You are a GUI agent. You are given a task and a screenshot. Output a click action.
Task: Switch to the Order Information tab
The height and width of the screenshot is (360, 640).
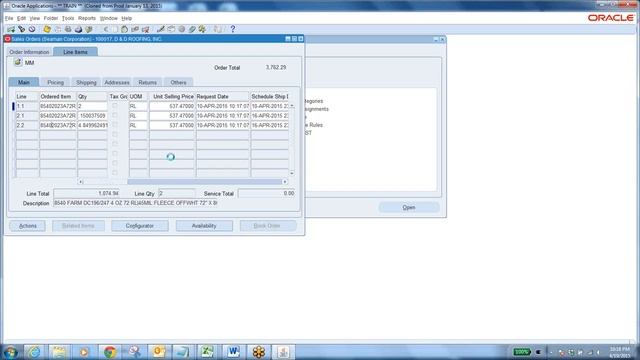(29, 52)
